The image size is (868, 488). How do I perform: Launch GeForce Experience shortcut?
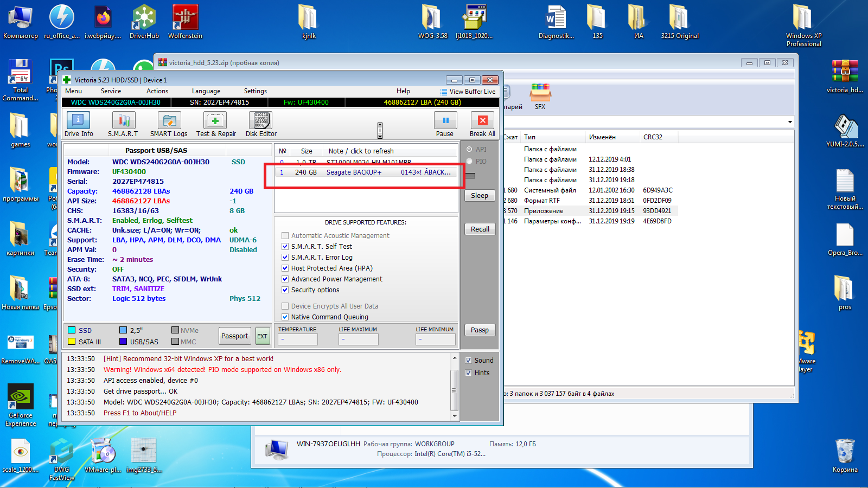pos(21,405)
